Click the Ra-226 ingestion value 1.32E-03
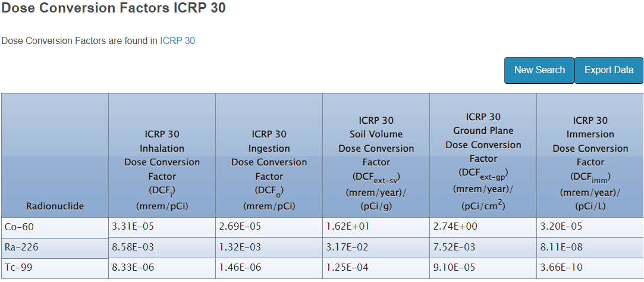This screenshot has height=282, width=644. pyautogui.click(x=240, y=247)
